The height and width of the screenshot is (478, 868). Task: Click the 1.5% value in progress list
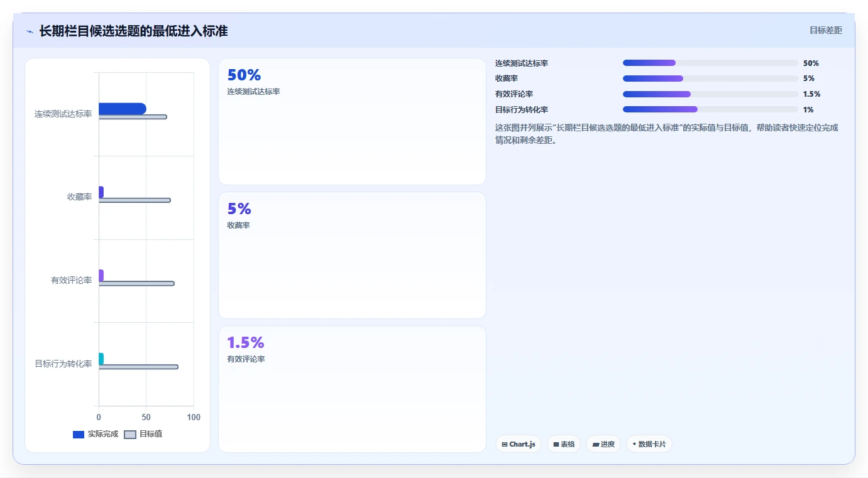(811, 94)
